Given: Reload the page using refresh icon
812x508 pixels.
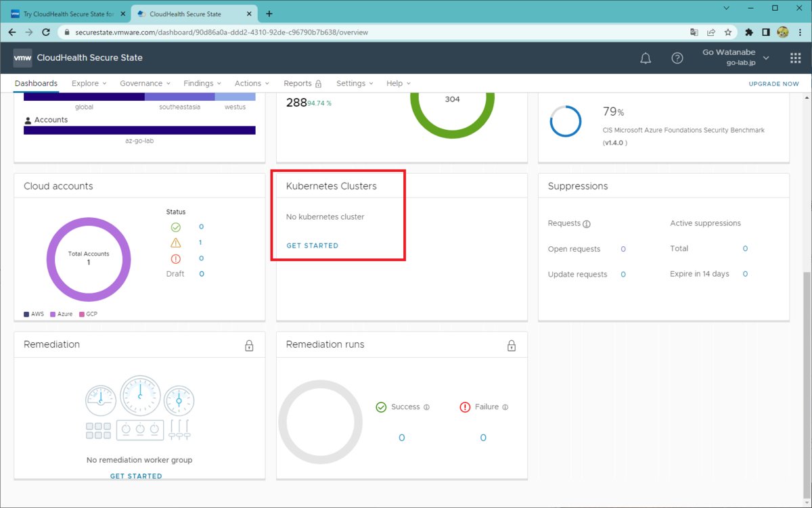Looking at the screenshot, I should tap(46, 32).
